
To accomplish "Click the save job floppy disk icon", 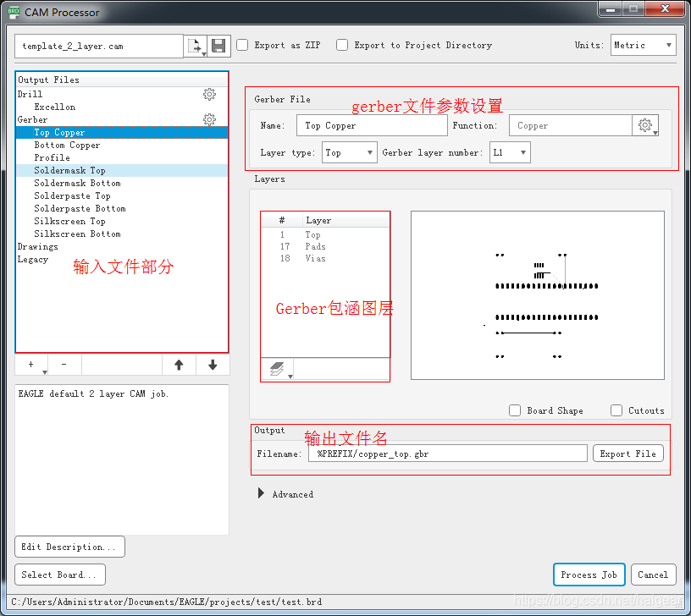I will (218, 46).
